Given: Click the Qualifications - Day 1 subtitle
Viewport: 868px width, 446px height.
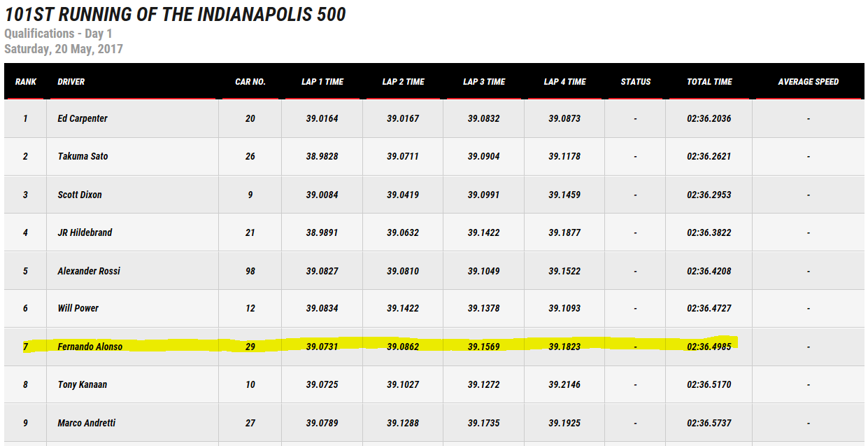Looking at the screenshot, I should click(x=58, y=34).
